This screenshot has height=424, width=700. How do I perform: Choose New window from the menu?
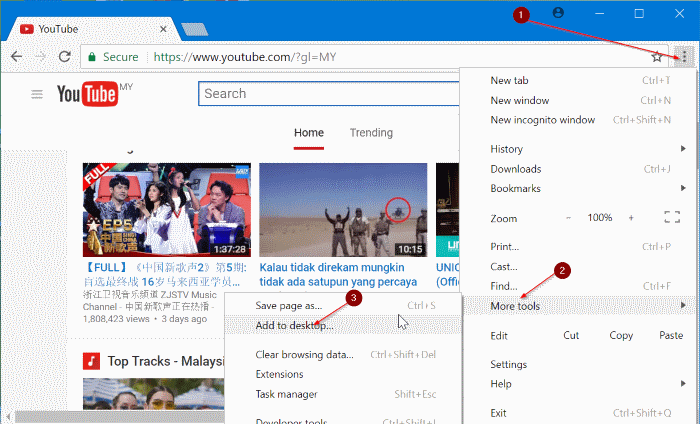(579, 100)
